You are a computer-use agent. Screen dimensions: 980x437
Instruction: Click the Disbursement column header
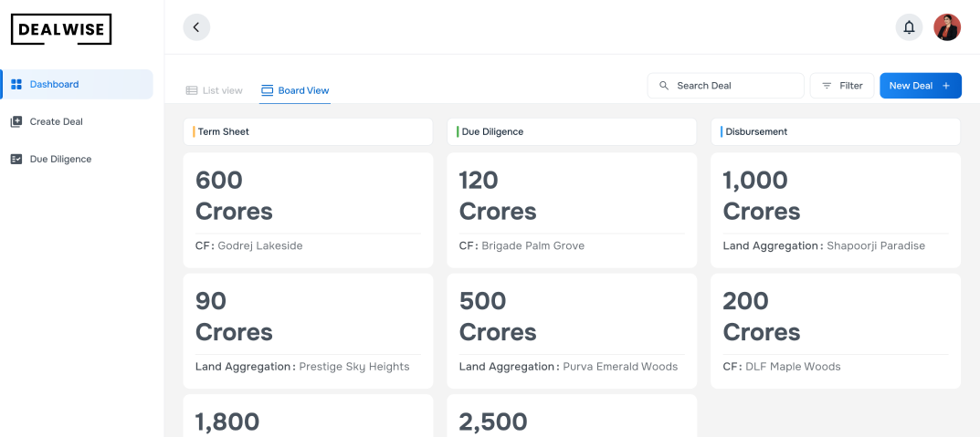[835, 131]
